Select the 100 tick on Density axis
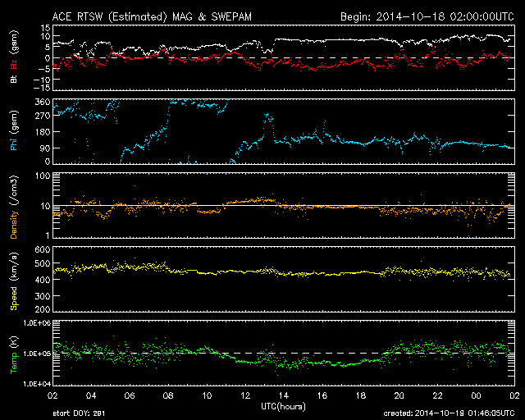This screenshot has width=525, height=420. click(43, 176)
